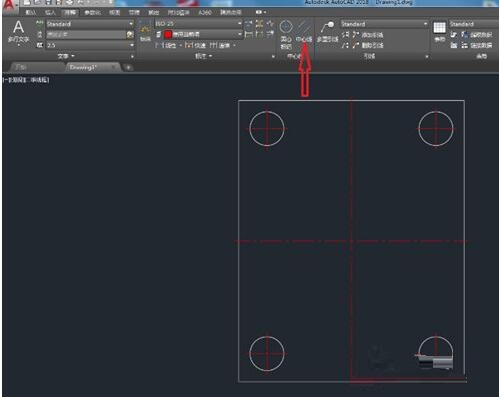Expand the Dimensions panel title
499x397 pixels.
[203, 56]
